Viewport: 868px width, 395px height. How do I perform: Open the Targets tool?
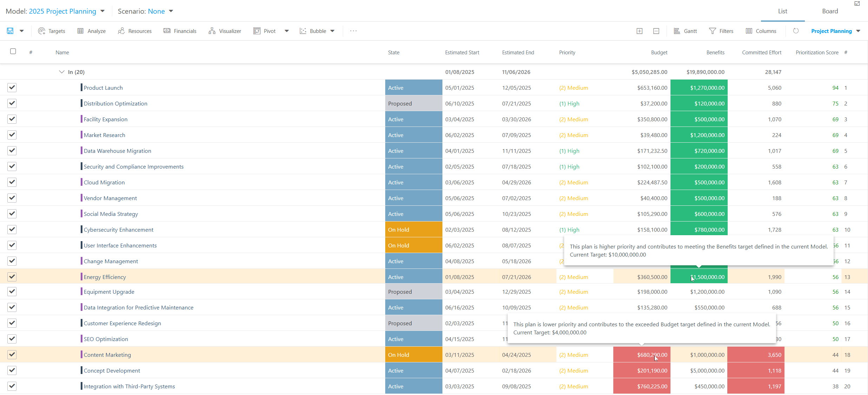52,31
